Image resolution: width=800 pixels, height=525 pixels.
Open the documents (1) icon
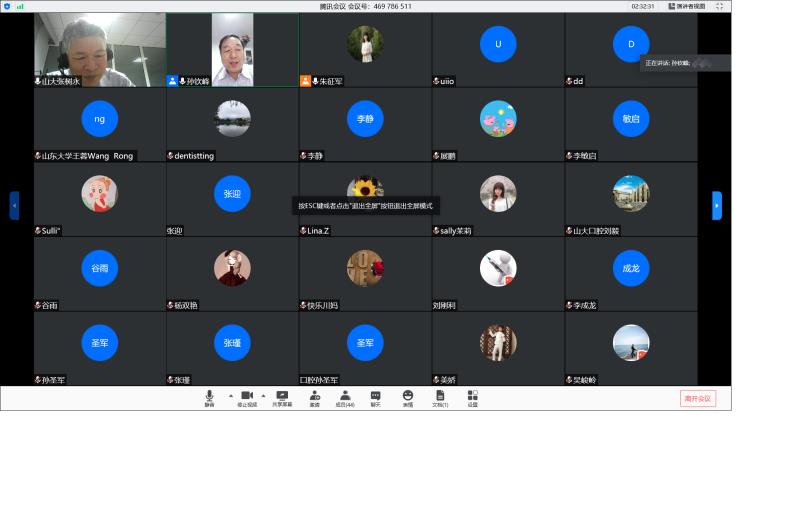440,397
